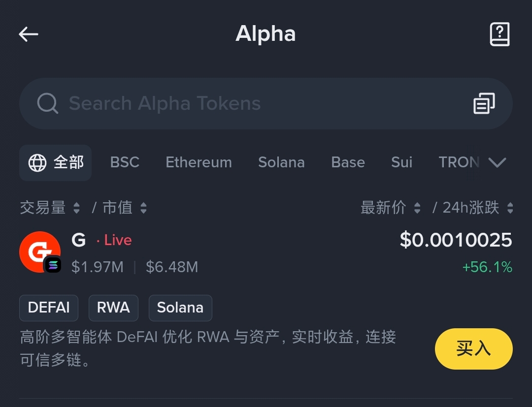Image resolution: width=532 pixels, height=407 pixels.
Task: Open the G token's logo avatar
Action: pos(40,252)
